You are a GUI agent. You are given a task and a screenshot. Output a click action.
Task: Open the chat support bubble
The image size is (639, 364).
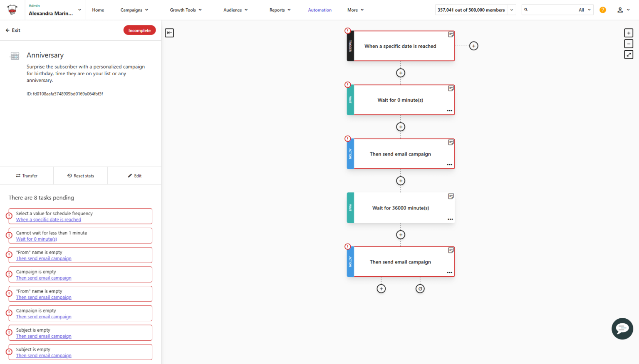coord(622,329)
